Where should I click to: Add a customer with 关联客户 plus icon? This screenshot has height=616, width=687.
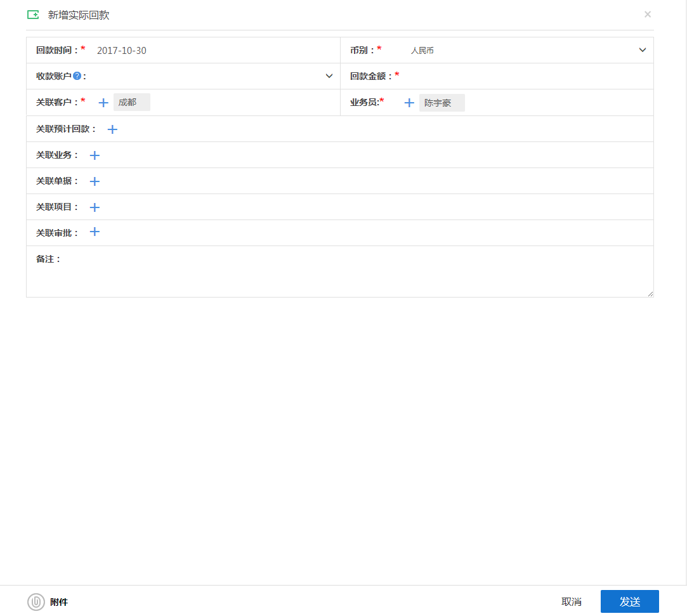point(103,103)
